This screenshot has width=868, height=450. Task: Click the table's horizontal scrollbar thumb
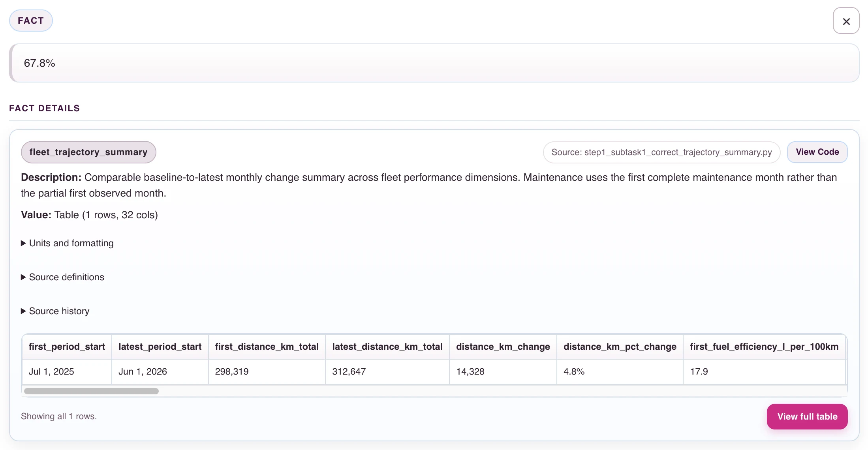coord(91,391)
